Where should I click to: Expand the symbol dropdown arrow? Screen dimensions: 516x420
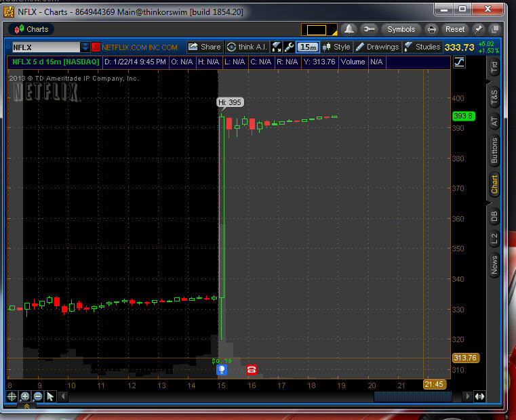[x=85, y=47]
